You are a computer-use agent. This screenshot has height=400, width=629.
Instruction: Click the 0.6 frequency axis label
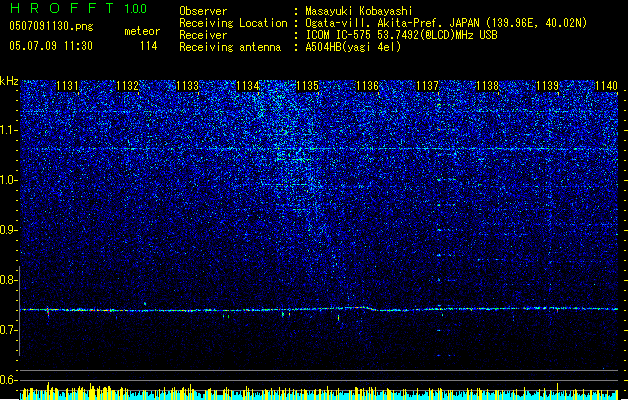(x=9, y=380)
